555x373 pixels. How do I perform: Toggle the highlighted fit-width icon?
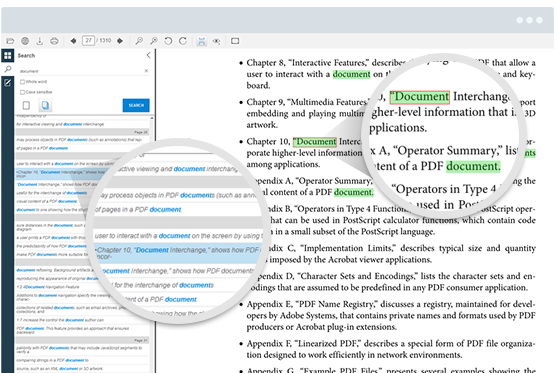[201, 41]
